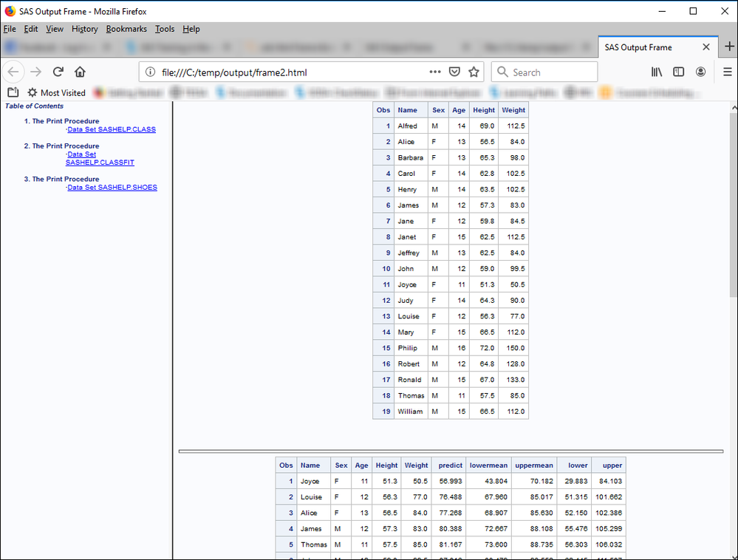Open the Library icon in toolbar
The image size is (738, 560).
click(657, 72)
